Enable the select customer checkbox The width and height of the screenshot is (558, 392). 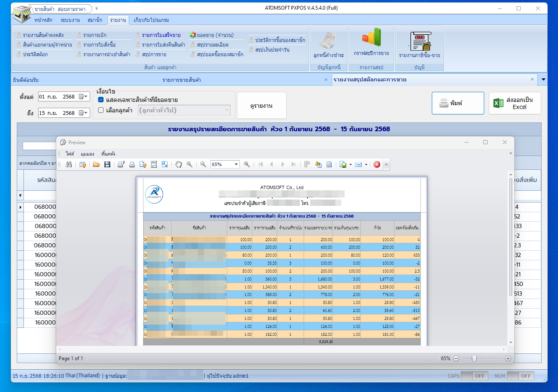tap(101, 110)
